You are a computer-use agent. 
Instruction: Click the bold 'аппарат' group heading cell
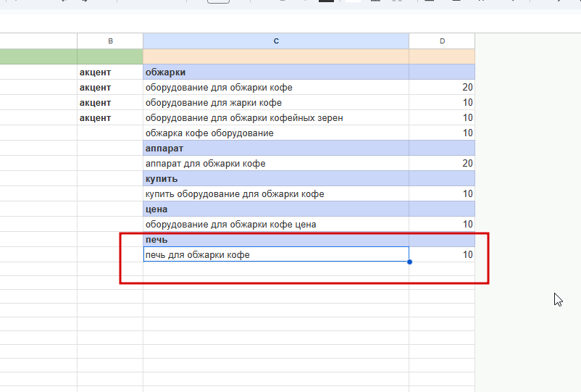tap(276, 148)
